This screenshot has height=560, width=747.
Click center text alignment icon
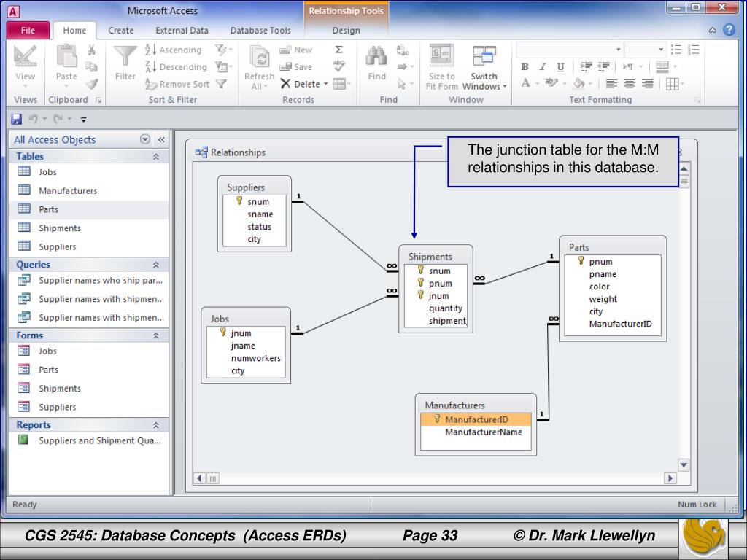pos(630,84)
